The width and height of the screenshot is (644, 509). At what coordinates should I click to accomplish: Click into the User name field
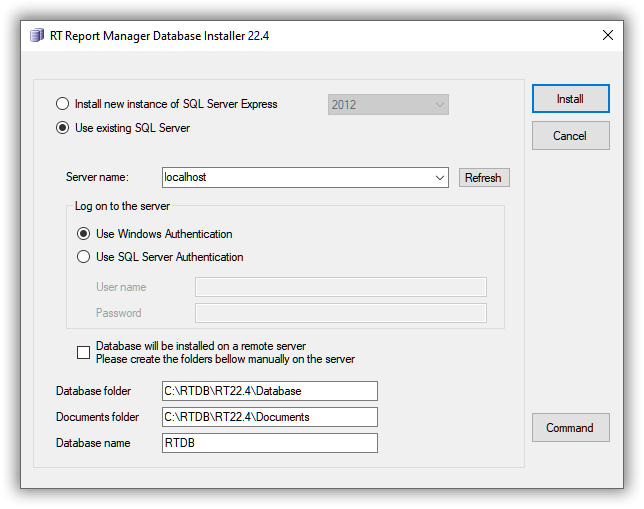pos(341,287)
